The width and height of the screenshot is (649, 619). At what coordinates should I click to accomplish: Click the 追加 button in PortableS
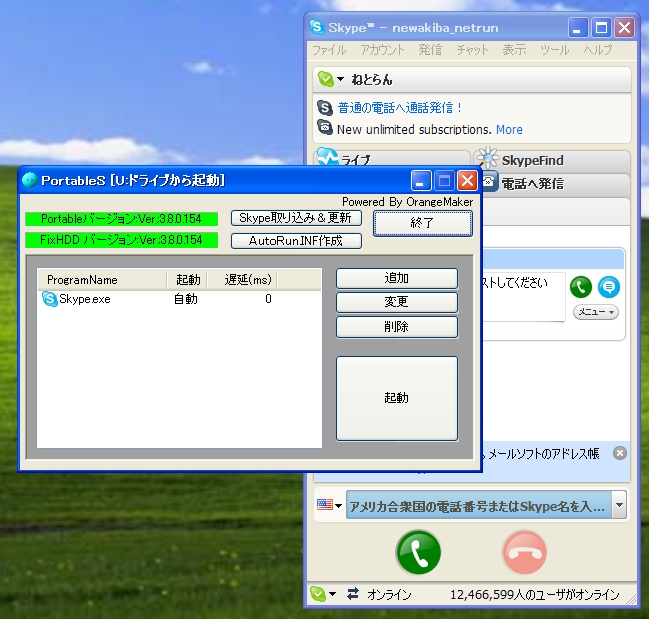(397, 278)
